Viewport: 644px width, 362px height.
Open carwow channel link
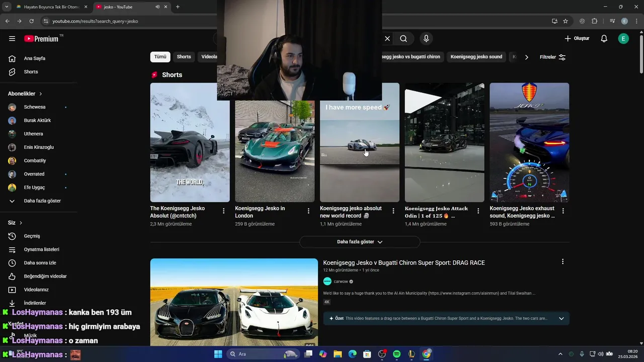tap(341, 282)
